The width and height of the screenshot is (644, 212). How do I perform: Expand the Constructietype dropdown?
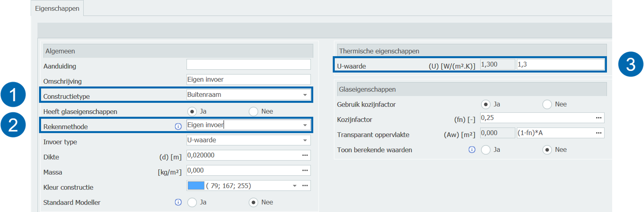305,95
